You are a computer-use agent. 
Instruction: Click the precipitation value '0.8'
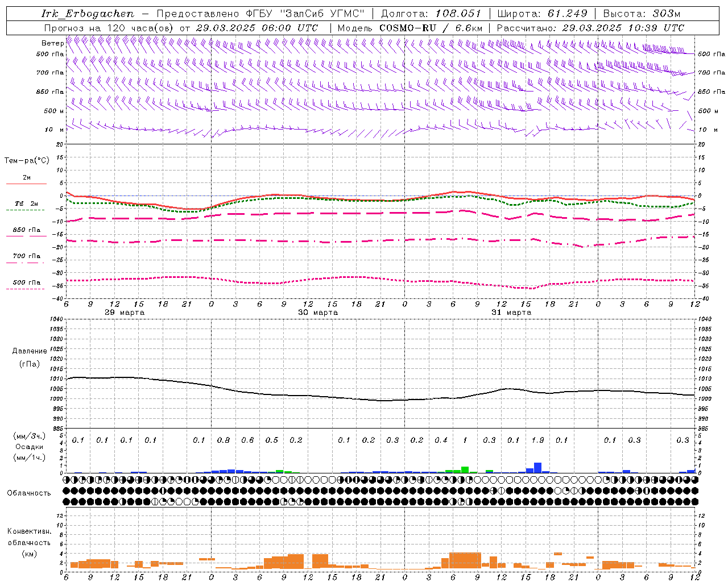(224, 440)
